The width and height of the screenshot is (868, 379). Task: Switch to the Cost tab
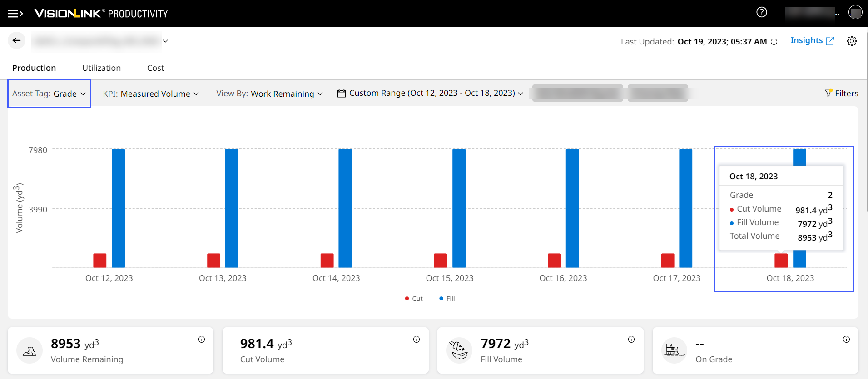click(155, 68)
